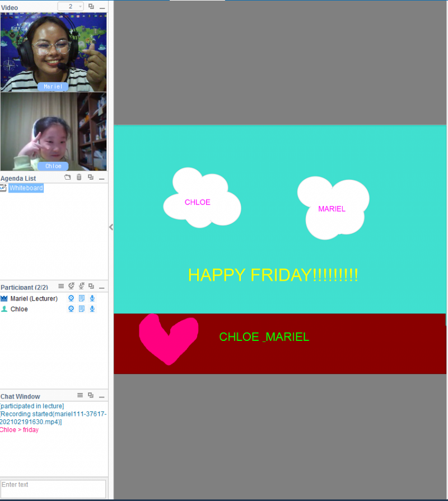Image resolution: width=448 pixels, height=501 pixels.
Task: Select Chloe in the participant list
Action: pos(19,309)
